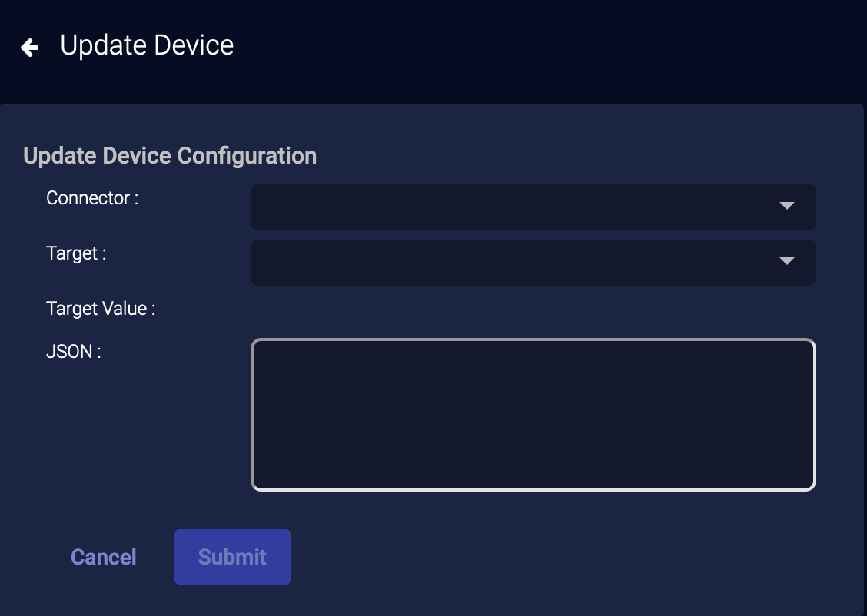Click the Update Device page title
Image resolution: width=867 pixels, height=616 pixels.
click(147, 45)
